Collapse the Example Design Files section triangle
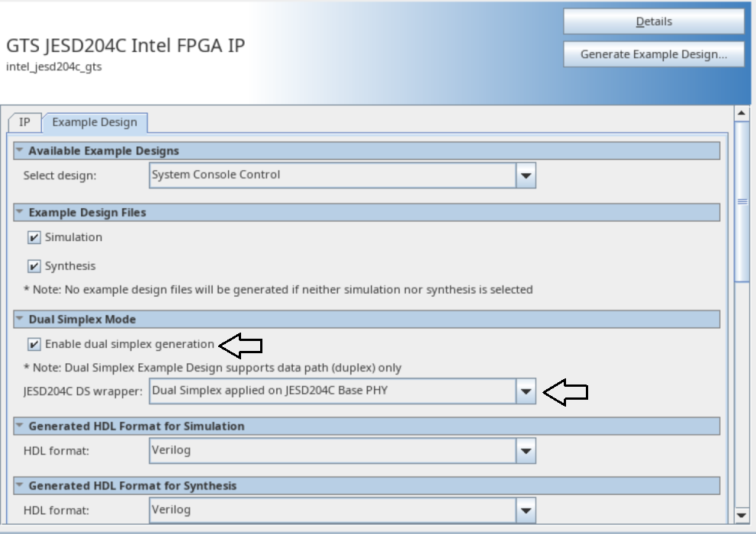 [x=20, y=212]
